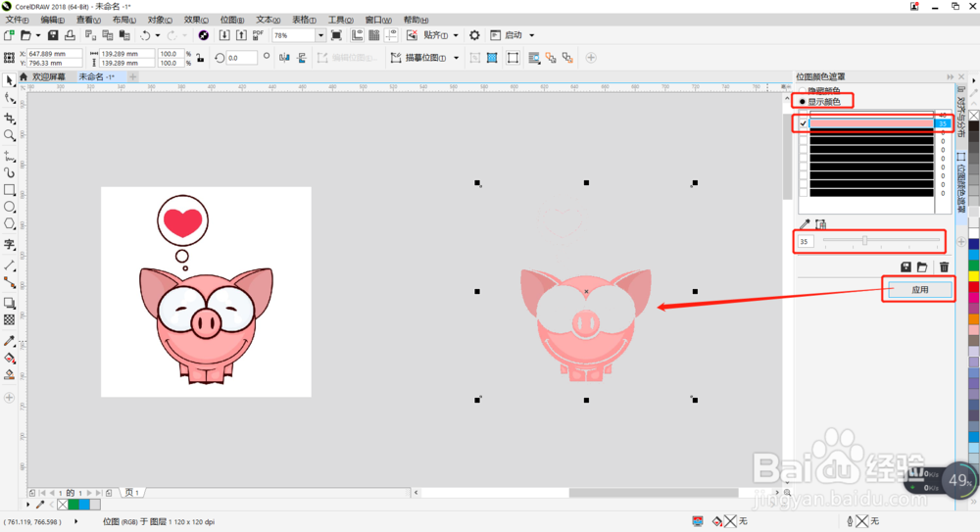Viewport: 980px width, 532px height.
Task: Select the Drop Shadow tool
Action: 10,303
